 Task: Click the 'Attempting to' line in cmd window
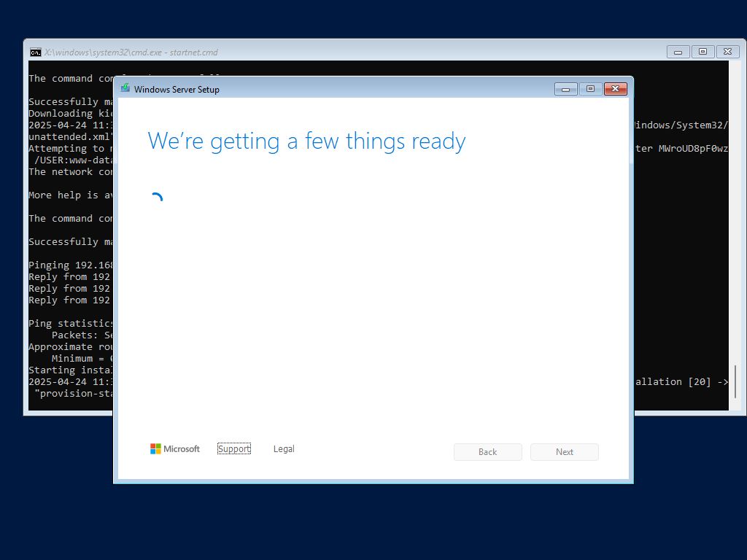pos(71,149)
